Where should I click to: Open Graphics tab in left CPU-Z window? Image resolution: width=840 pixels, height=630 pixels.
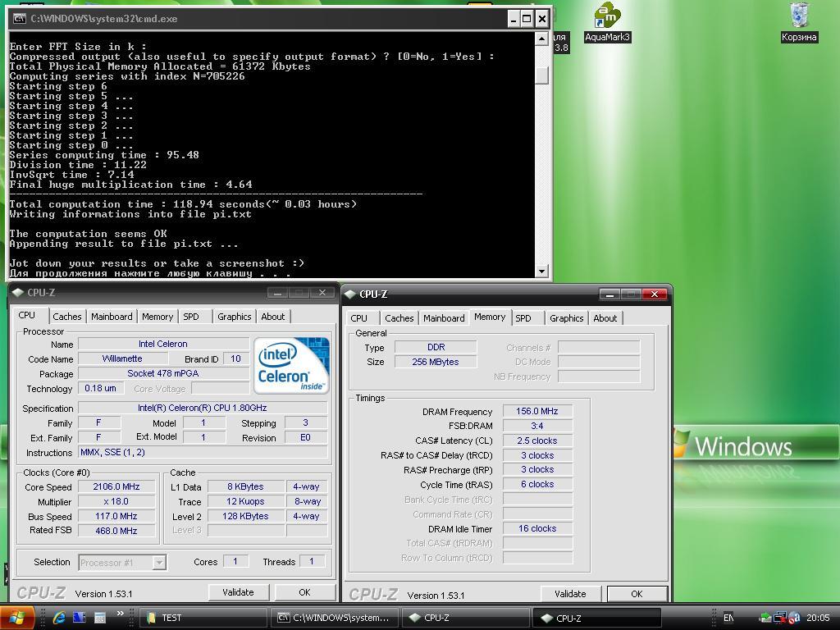[234, 317]
